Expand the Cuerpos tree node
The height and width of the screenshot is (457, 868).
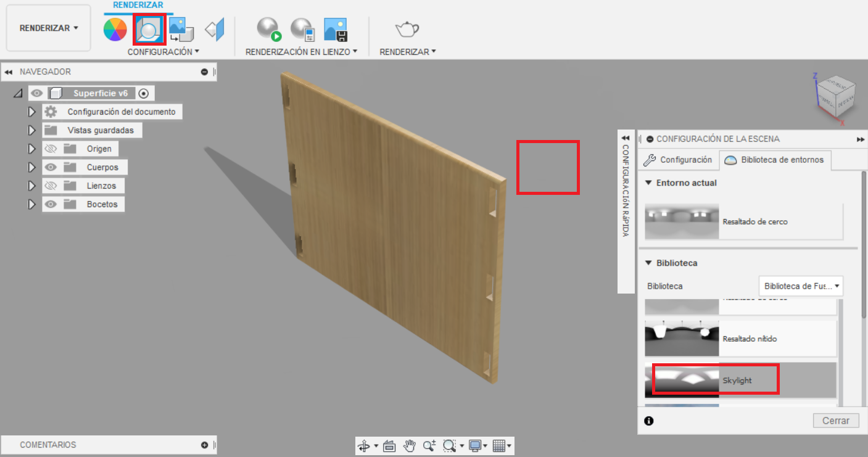tap(32, 167)
